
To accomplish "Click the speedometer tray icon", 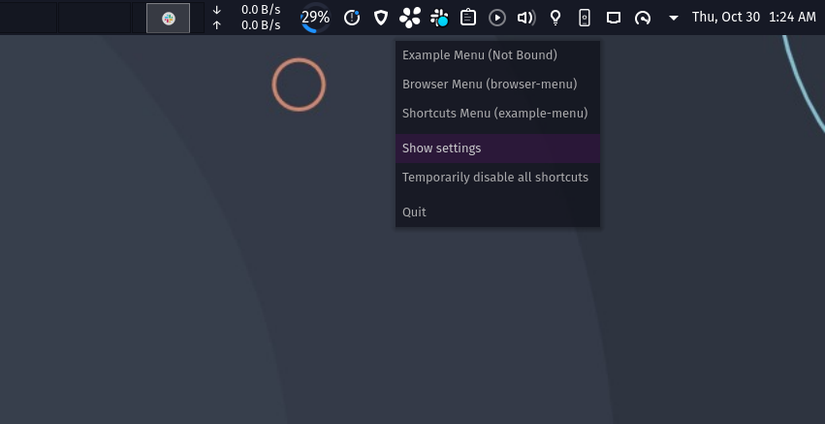I will tap(642, 18).
